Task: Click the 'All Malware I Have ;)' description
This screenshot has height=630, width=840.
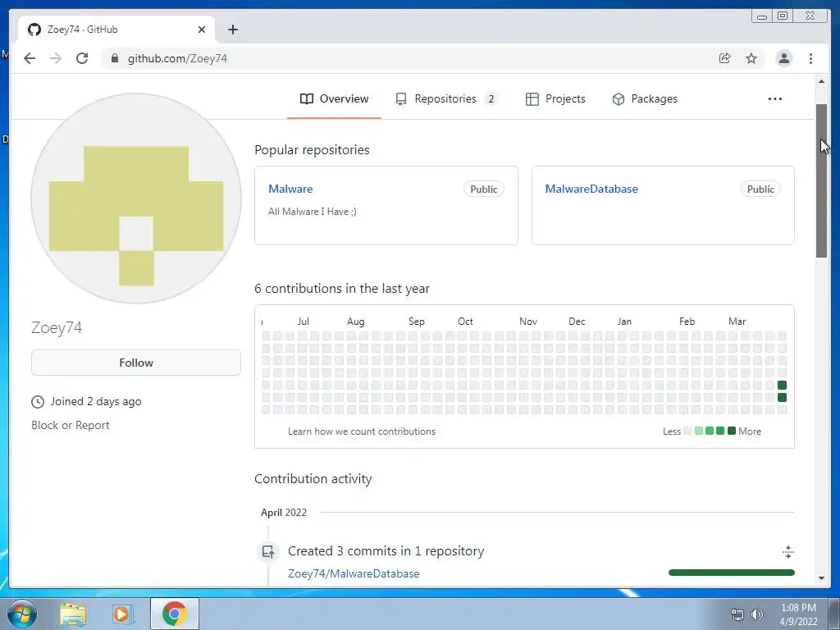Action: point(313,212)
